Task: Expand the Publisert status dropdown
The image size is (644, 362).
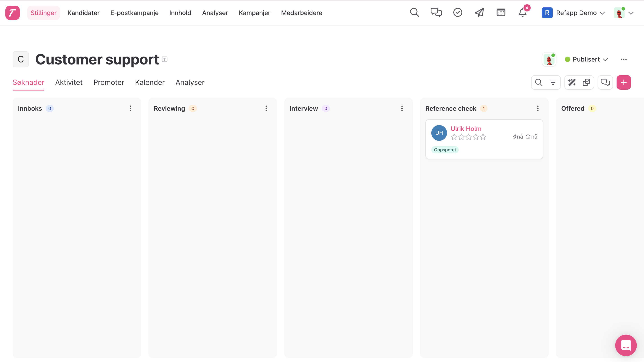Action: 586,60
